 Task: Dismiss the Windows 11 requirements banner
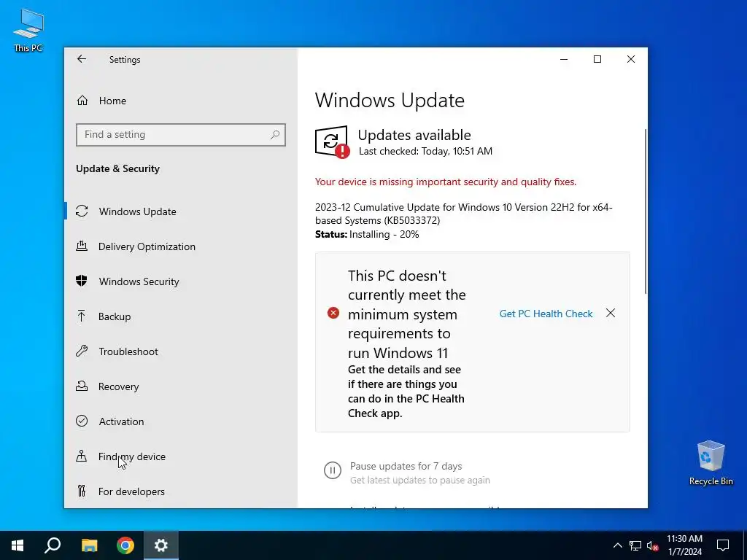click(x=611, y=313)
